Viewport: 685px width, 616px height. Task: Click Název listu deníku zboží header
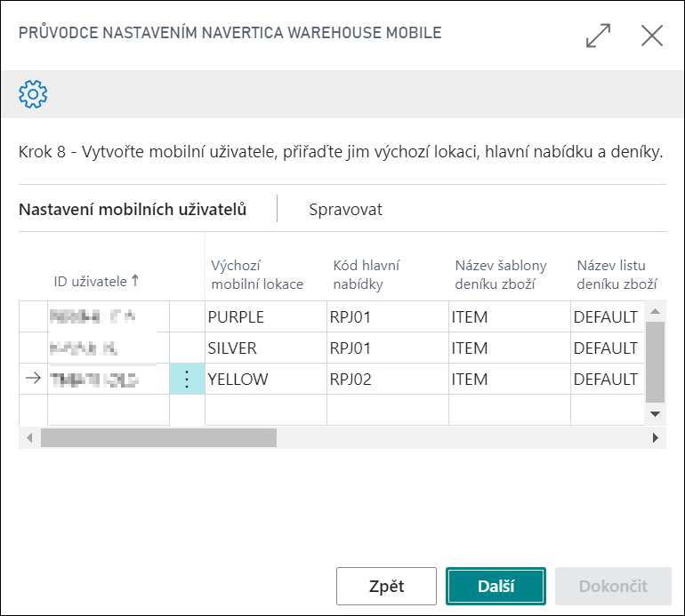pos(616,275)
